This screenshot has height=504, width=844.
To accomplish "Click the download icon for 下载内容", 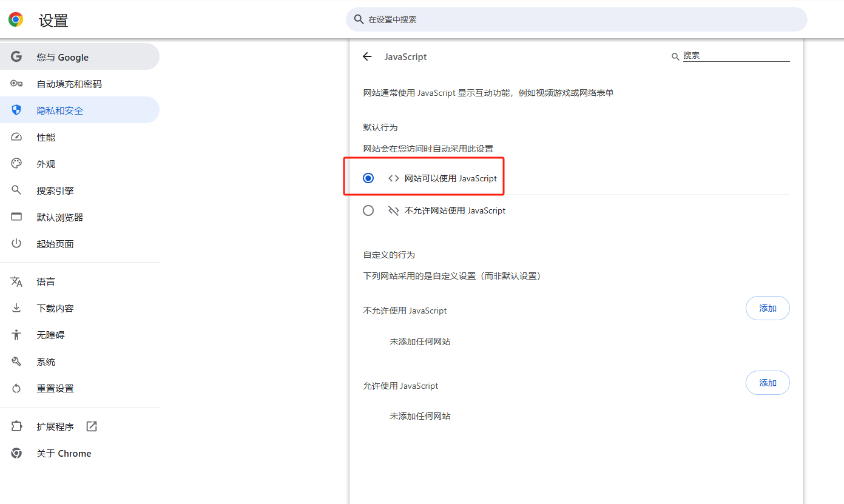I will point(16,308).
